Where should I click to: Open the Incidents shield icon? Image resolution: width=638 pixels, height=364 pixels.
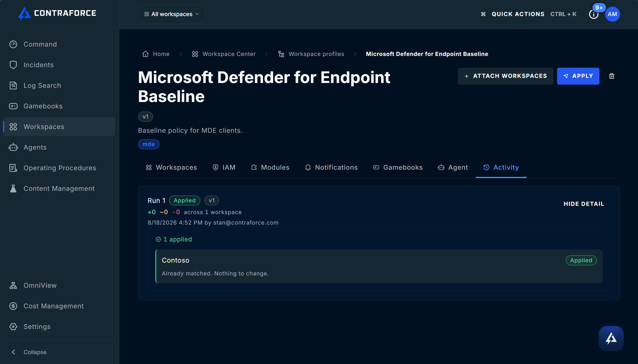pos(13,65)
